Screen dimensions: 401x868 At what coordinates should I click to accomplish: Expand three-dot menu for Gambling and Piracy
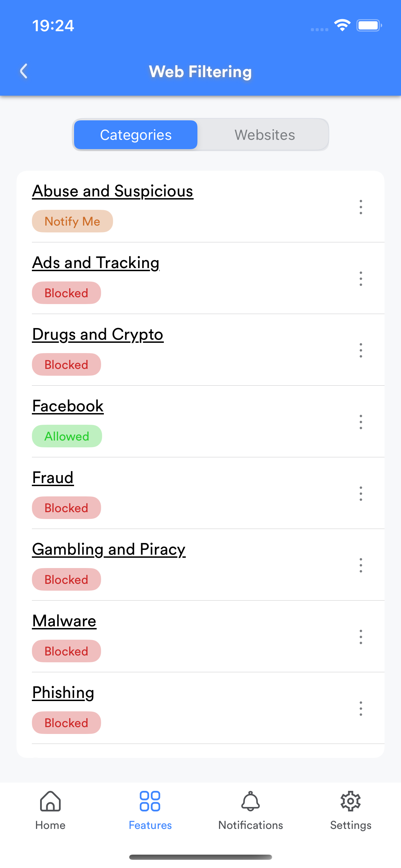pyautogui.click(x=361, y=565)
